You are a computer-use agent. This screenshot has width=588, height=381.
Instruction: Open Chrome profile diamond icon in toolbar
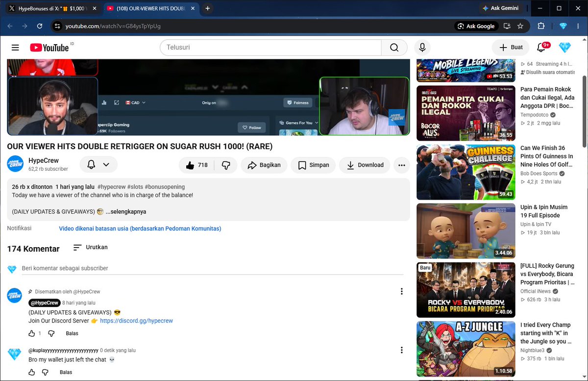click(563, 26)
